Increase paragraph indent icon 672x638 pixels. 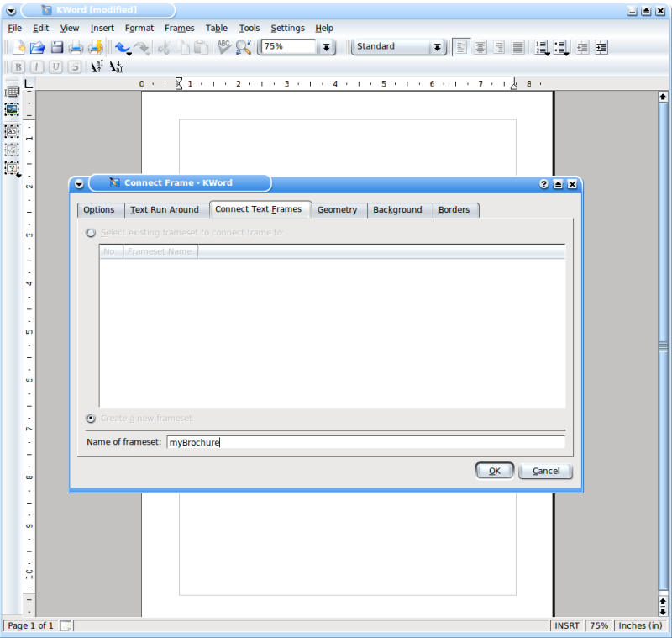pos(601,47)
